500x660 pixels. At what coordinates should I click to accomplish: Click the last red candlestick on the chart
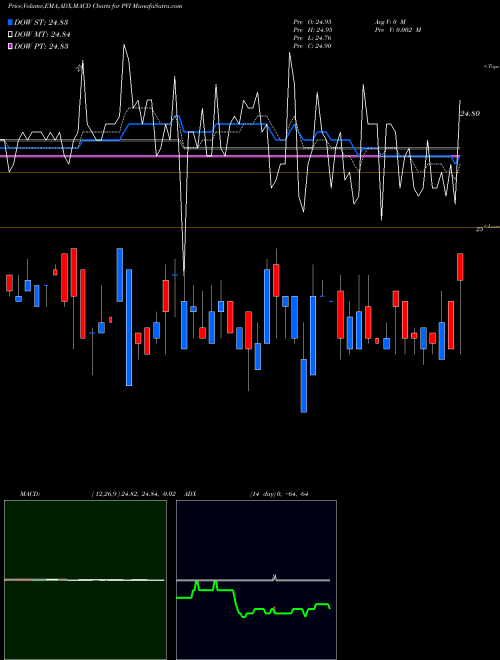pos(460,267)
